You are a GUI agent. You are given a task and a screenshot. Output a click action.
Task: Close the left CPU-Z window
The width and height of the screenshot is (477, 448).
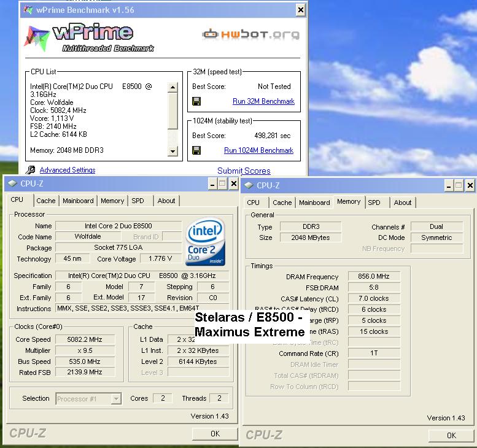click(234, 183)
